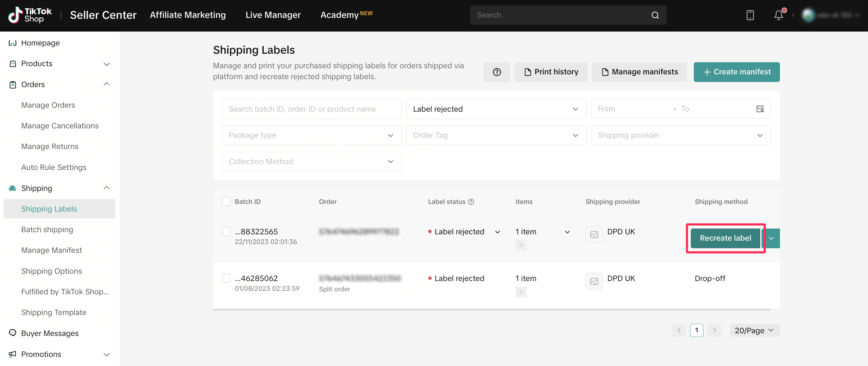Image resolution: width=868 pixels, height=366 pixels.
Task: Go to Manage Returns in sidebar
Action: tap(49, 146)
